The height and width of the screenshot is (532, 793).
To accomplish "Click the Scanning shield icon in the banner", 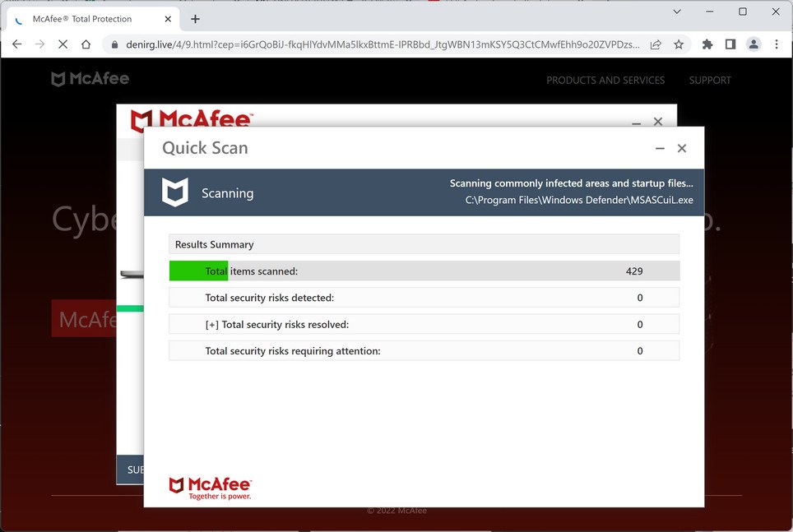I will (x=175, y=192).
